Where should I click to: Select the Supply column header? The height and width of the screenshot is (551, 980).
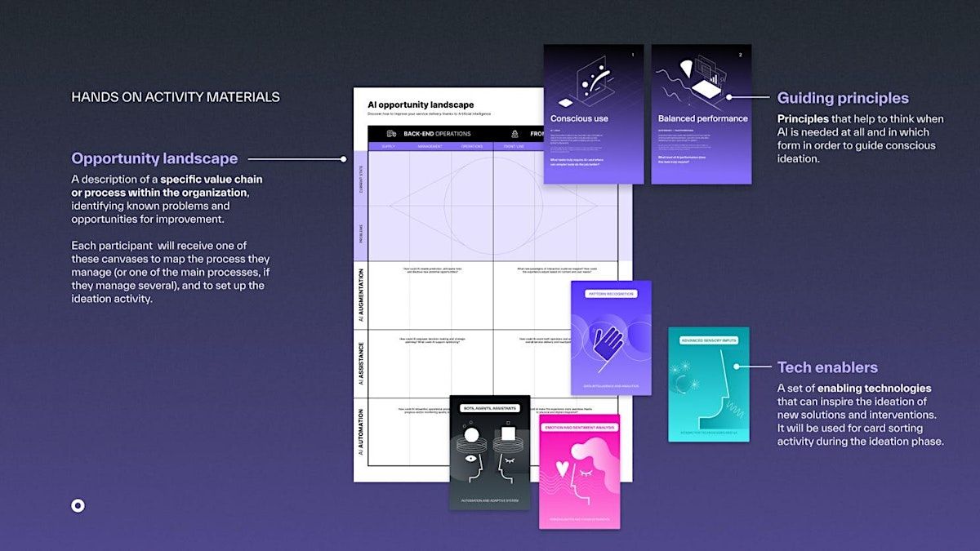click(x=389, y=147)
